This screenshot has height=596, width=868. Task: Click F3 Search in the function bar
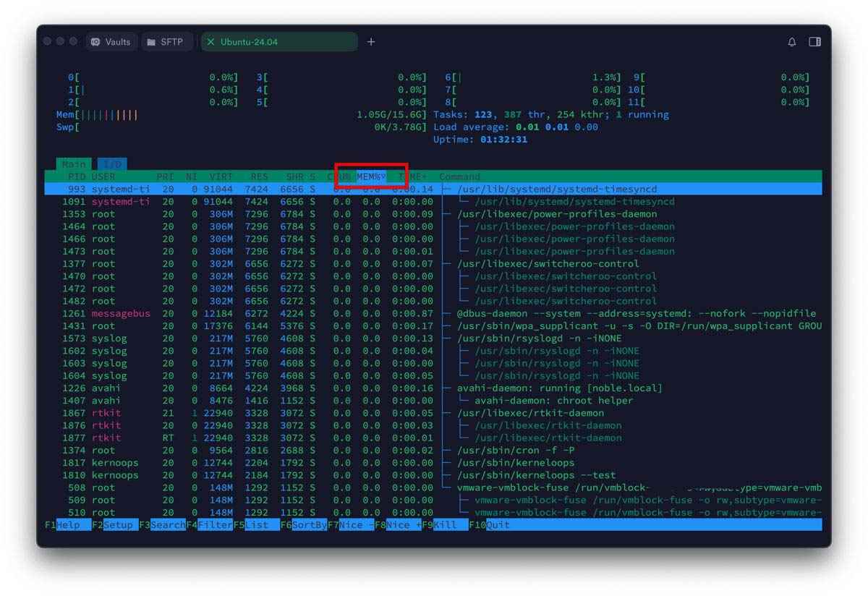[x=162, y=524]
